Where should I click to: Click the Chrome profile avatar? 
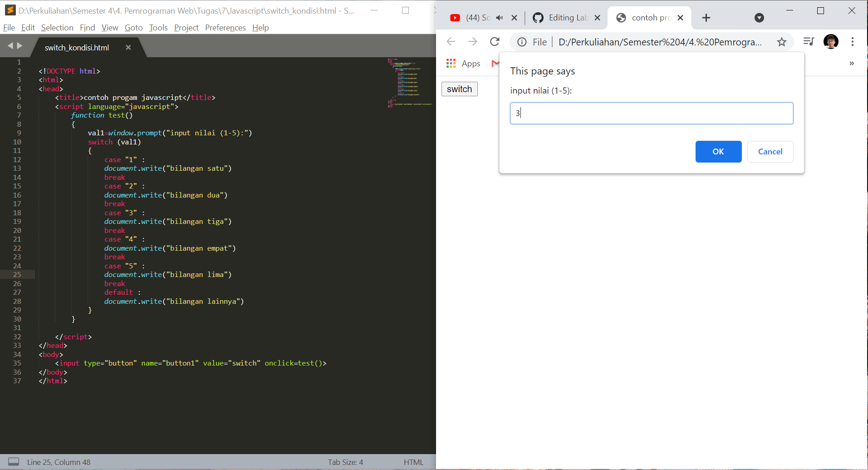831,42
